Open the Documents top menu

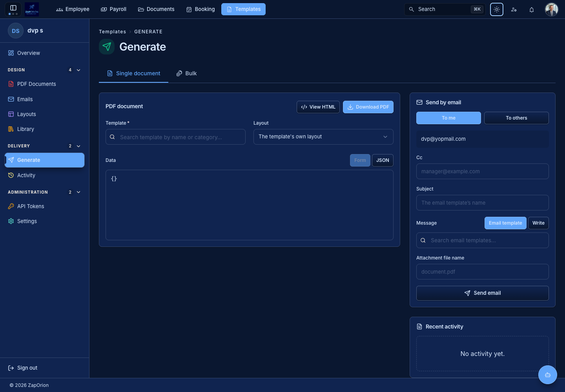click(x=156, y=9)
